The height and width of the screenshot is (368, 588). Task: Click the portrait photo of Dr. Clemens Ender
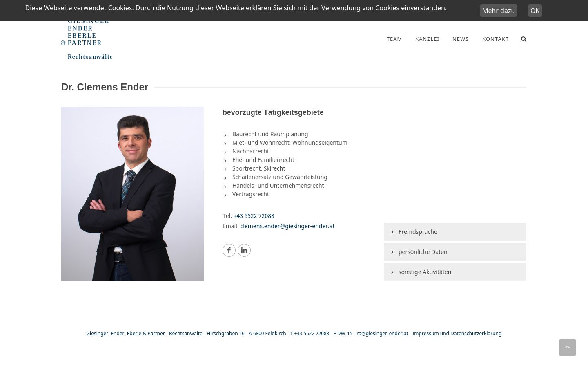pyautogui.click(x=132, y=194)
